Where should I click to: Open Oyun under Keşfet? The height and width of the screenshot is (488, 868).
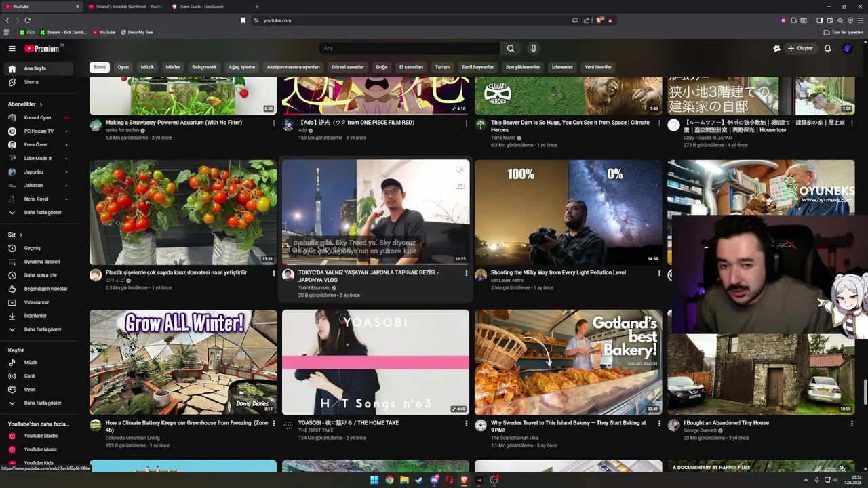click(x=38, y=390)
